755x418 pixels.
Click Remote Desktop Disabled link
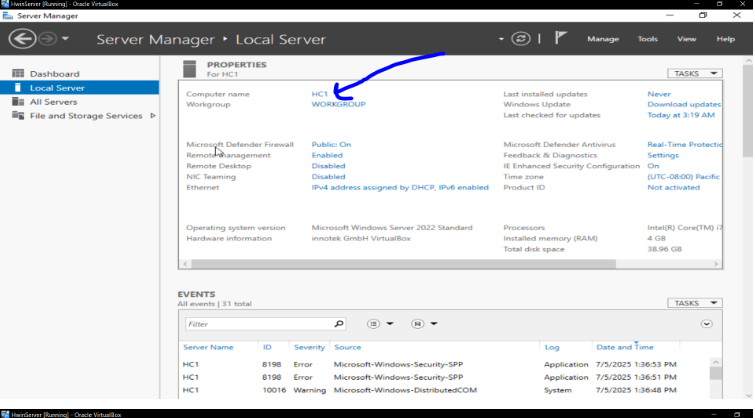(x=328, y=166)
